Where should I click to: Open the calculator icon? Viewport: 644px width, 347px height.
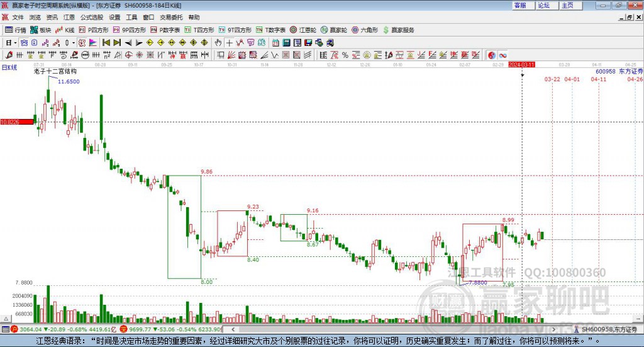point(287,43)
